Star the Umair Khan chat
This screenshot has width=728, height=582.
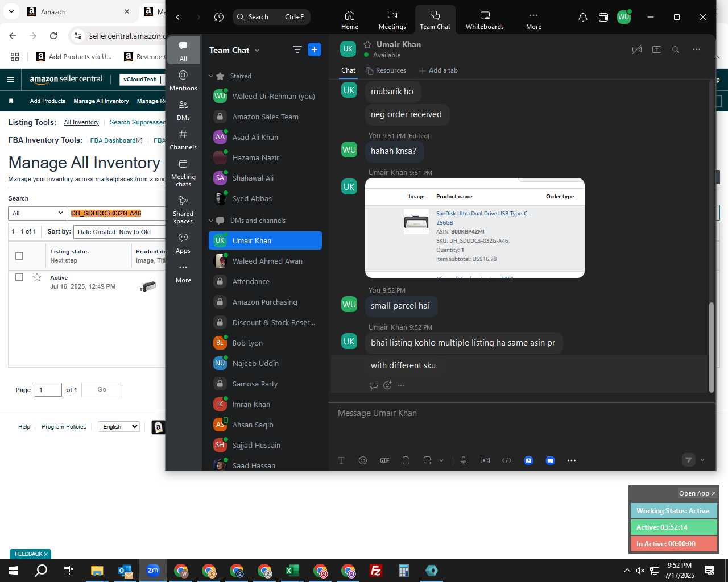pyautogui.click(x=367, y=44)
